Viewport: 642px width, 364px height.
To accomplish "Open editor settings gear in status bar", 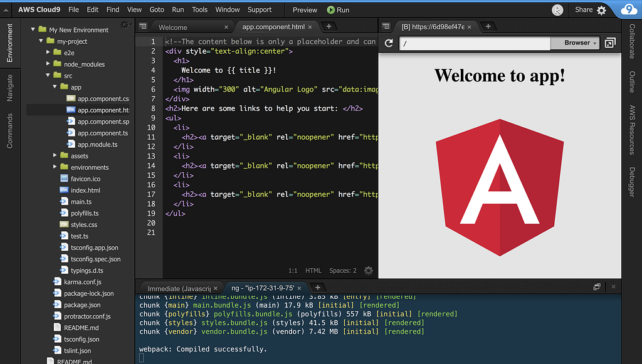I will [x=369, y=271].
